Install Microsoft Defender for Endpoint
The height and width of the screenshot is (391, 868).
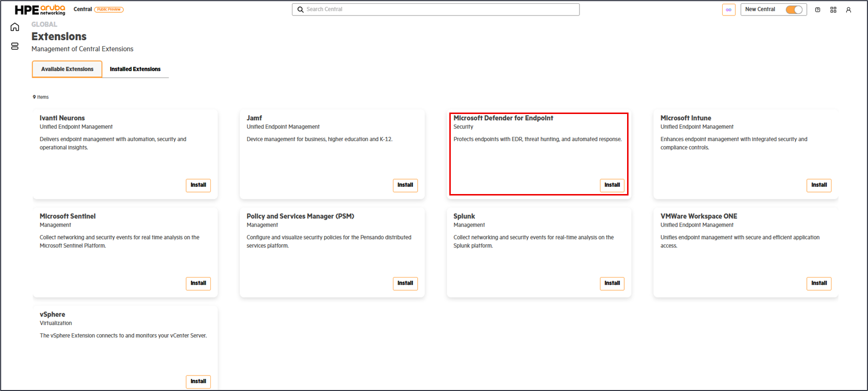coord(612,185)
